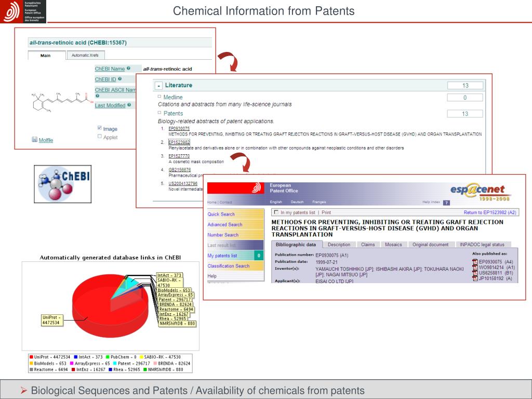This screenshot has width=532, height=399.
Task: Click the red EPO spiral logo in espacenet banner
Action: coord(257,188)
